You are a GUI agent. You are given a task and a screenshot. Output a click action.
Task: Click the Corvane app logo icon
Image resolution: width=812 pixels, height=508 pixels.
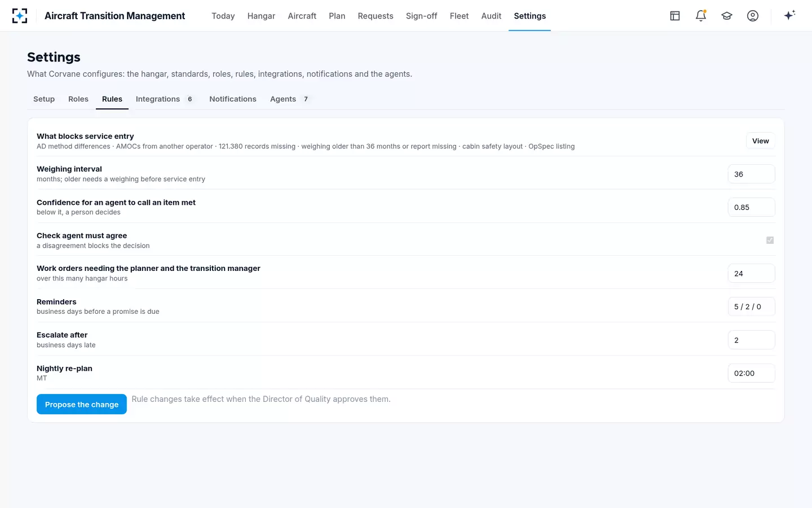pos(20,16)
